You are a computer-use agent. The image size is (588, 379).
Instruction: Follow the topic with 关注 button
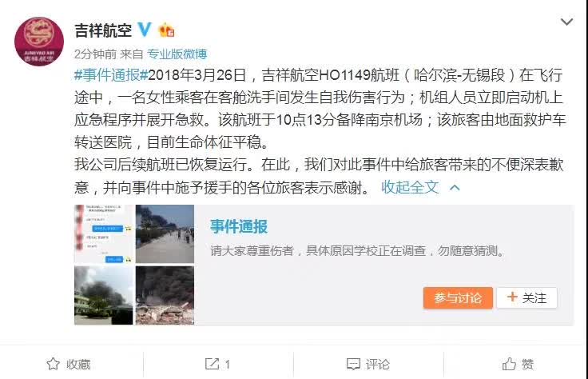click(x=526, y=298)
